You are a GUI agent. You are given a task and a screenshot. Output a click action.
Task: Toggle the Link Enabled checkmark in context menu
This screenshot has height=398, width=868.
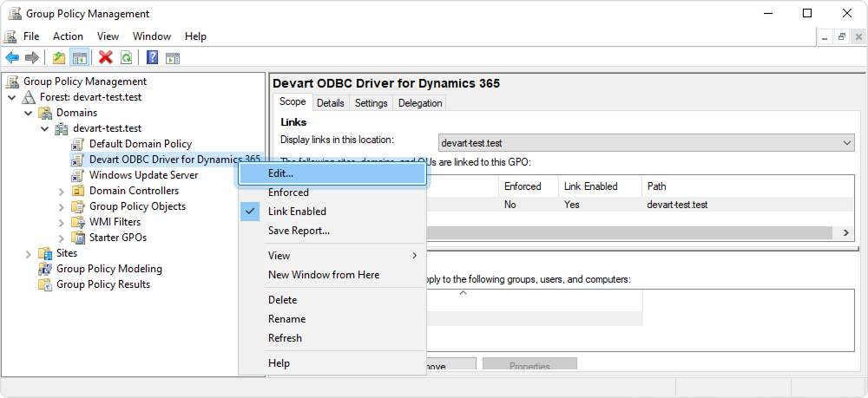click(250, 212)
